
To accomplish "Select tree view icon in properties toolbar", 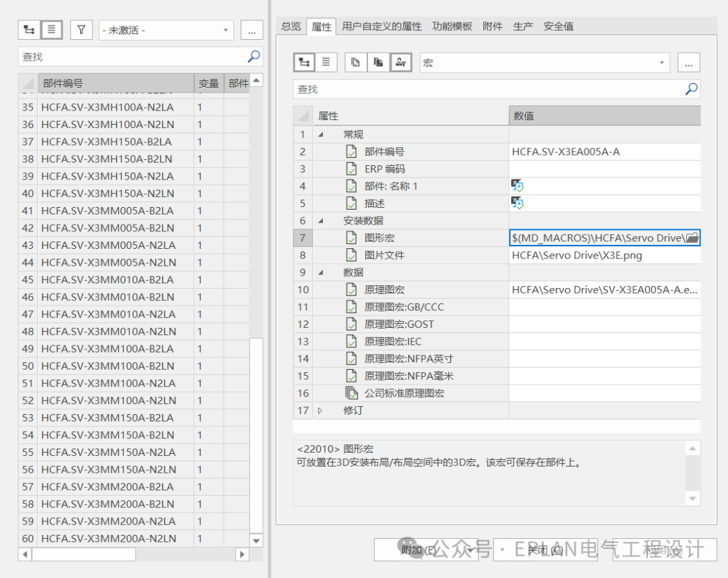I will [304, 62].
